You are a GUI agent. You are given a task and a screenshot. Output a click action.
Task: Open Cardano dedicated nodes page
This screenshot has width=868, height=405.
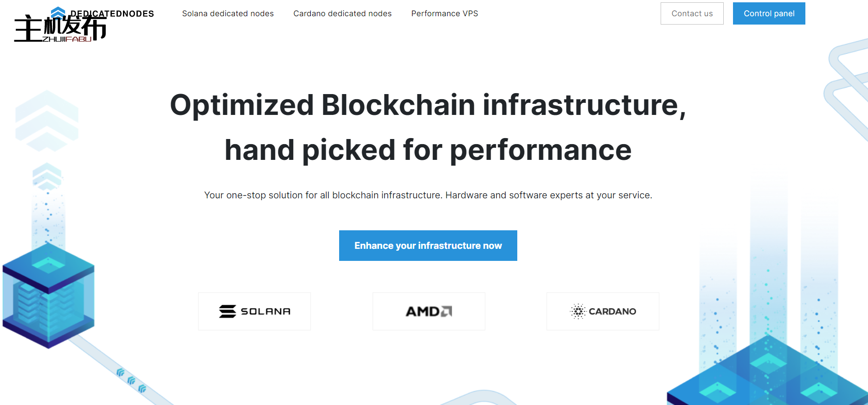coord(342,13)
